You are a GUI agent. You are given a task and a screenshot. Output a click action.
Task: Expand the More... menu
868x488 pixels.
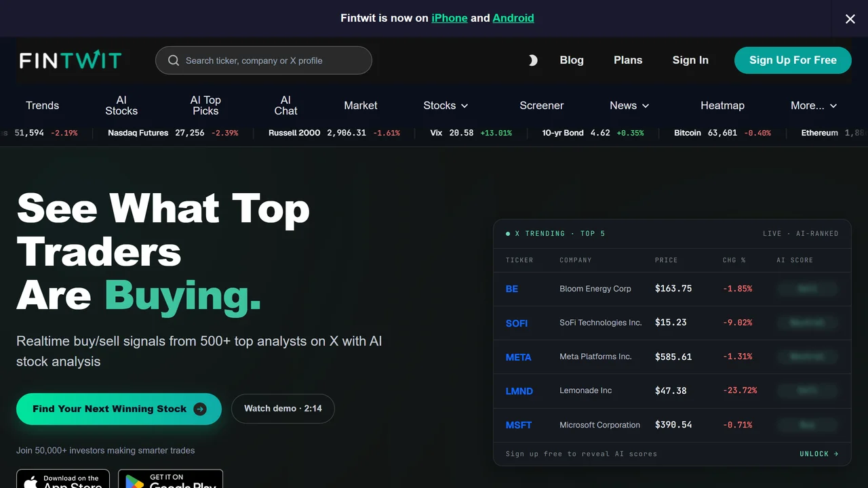814,105
